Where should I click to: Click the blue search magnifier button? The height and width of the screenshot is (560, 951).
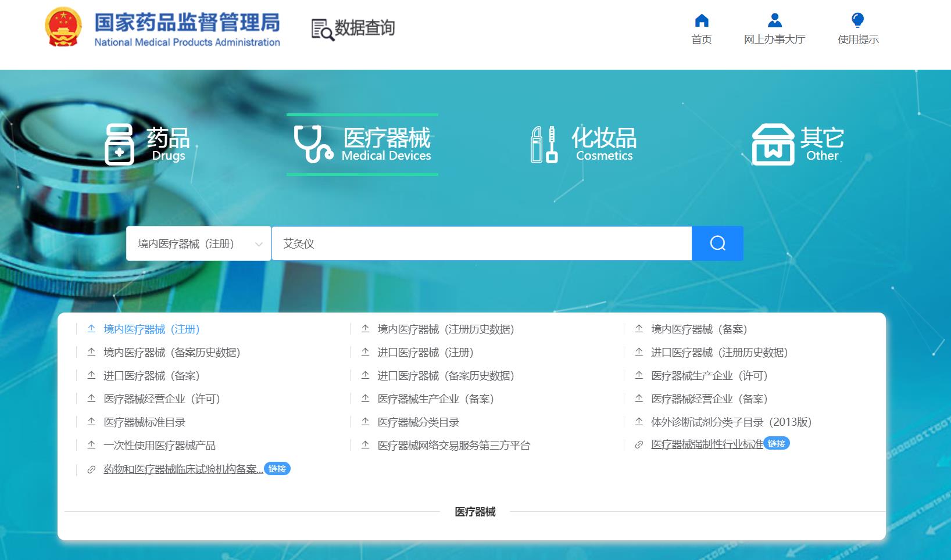click(x=717, y=243)
